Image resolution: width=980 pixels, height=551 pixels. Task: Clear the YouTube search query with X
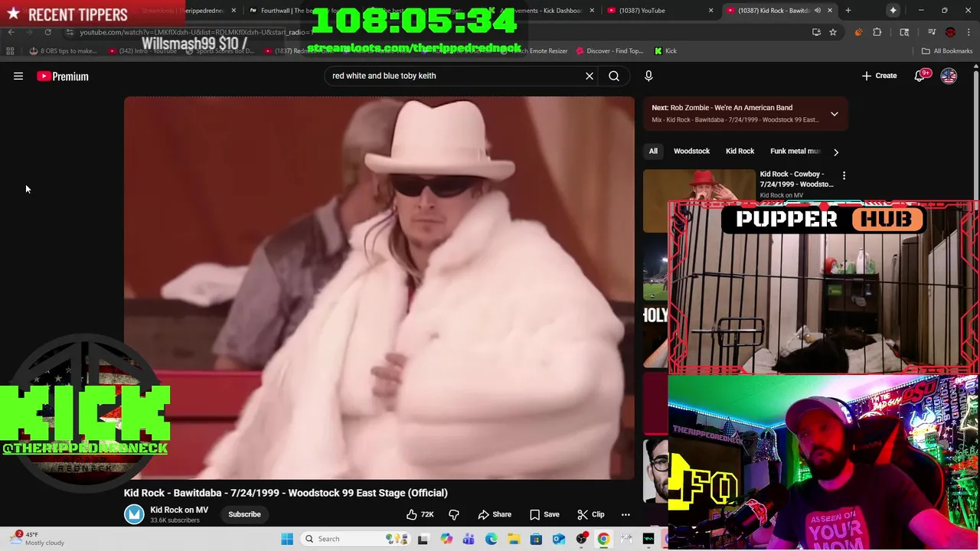point(590,76)
